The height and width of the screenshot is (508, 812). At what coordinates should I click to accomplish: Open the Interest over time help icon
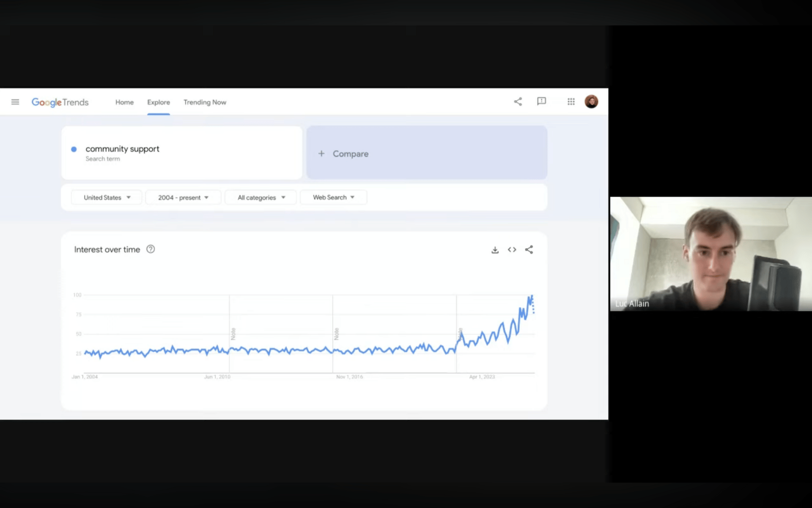[151, 249]
